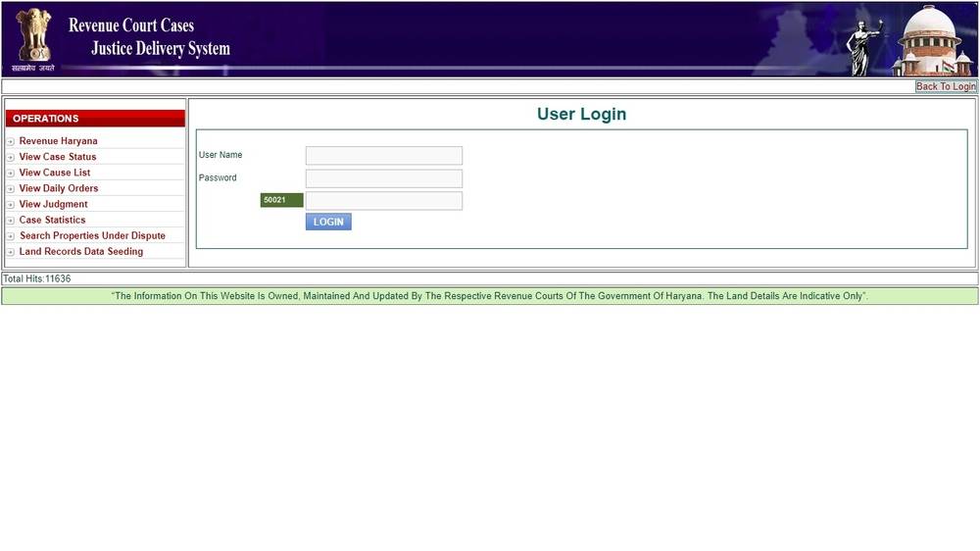The width and height of the screenshot is (980, 551).
Task: Click the expand icon beside Revenue Haryana
Action: pos(11,142)
